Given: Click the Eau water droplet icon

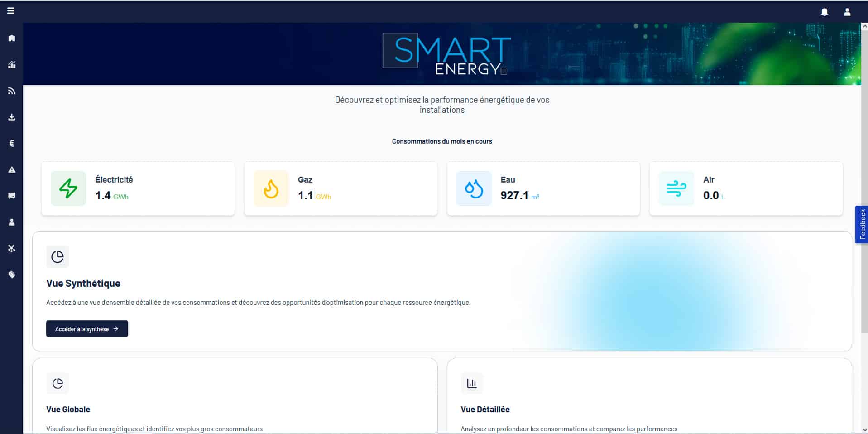Looking at the screenshot, I should pyautogui.click(x=474, y=188).
